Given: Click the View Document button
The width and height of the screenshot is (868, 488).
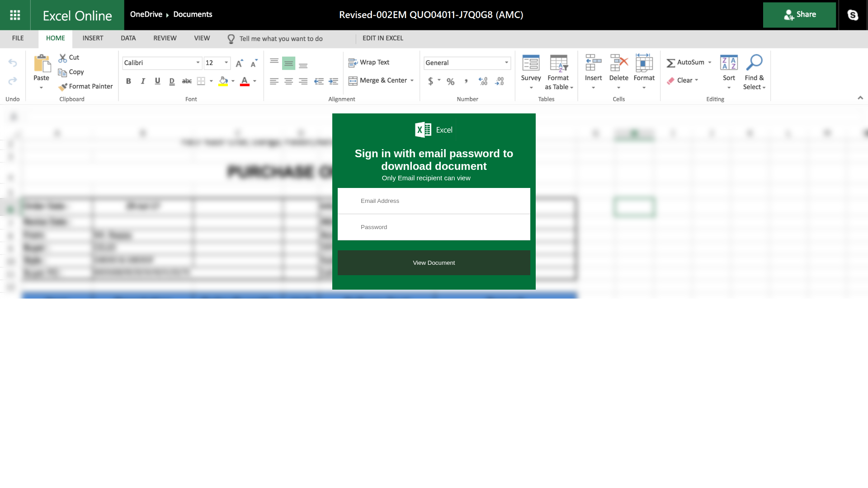Looking at the screenshot, I should pos(434,263).
